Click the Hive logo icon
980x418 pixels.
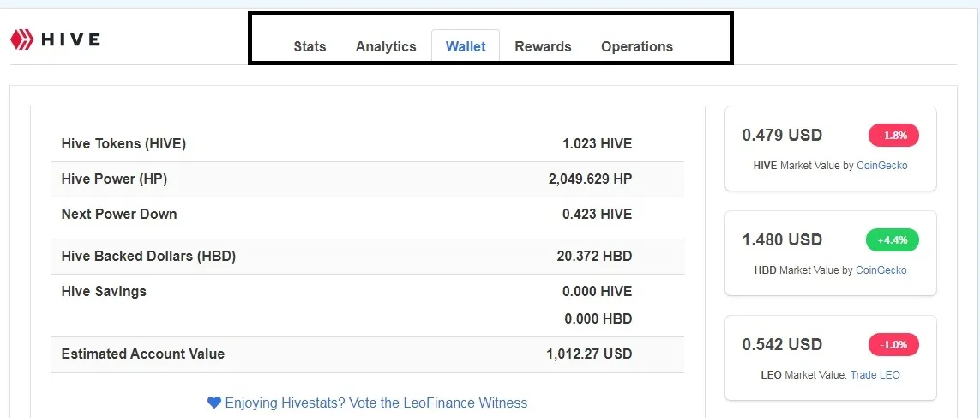(x=21, y=39)
